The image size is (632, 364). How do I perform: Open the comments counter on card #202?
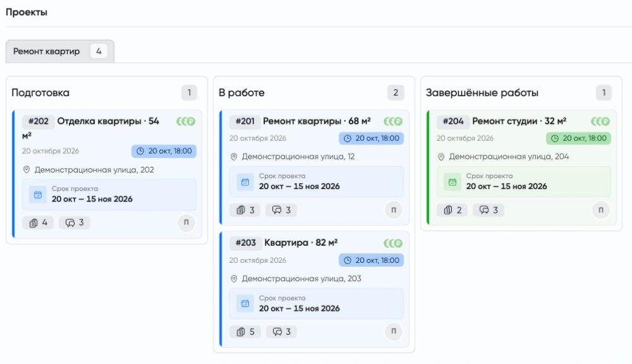coord(75,222)
